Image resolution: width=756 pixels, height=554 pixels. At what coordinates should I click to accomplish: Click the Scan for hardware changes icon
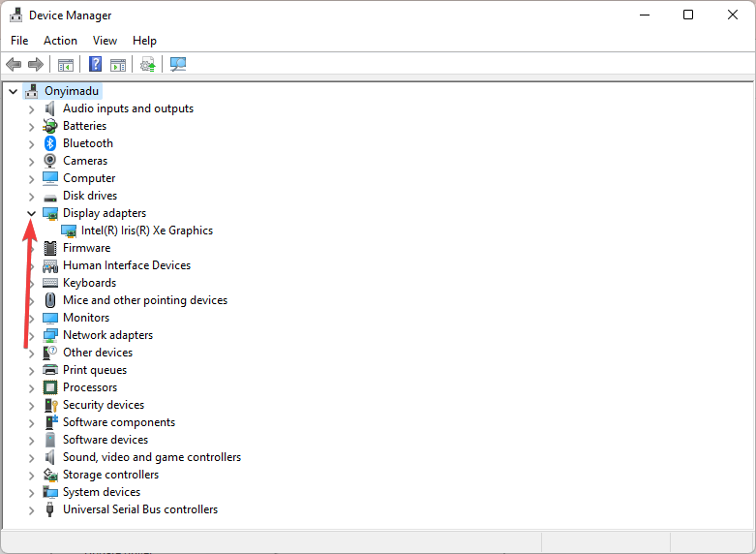pos(178,64)
